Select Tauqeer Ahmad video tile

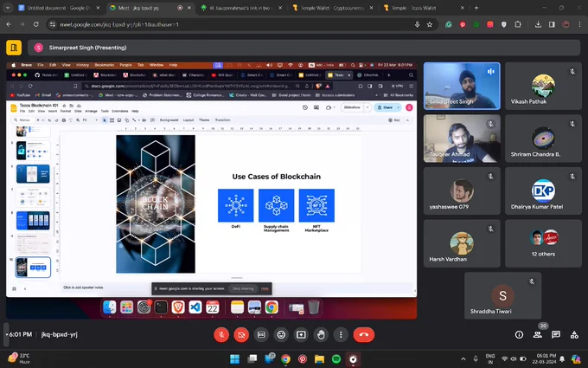pos(462,139)
